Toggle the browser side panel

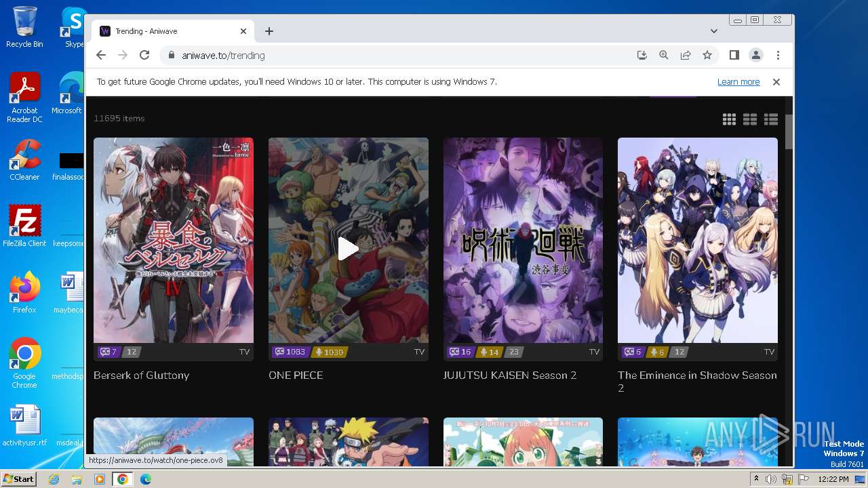click(x=734, y=56)
